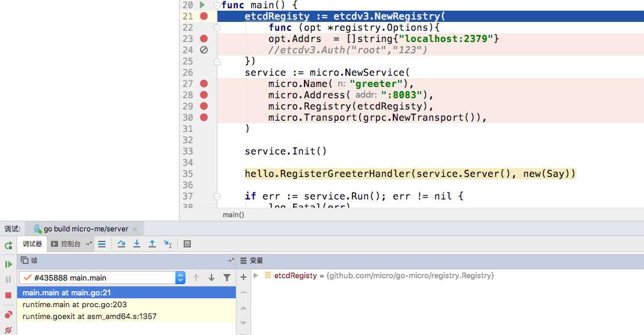
Task: Toggle the breakpoint on line 21
Action: point(204,16)
